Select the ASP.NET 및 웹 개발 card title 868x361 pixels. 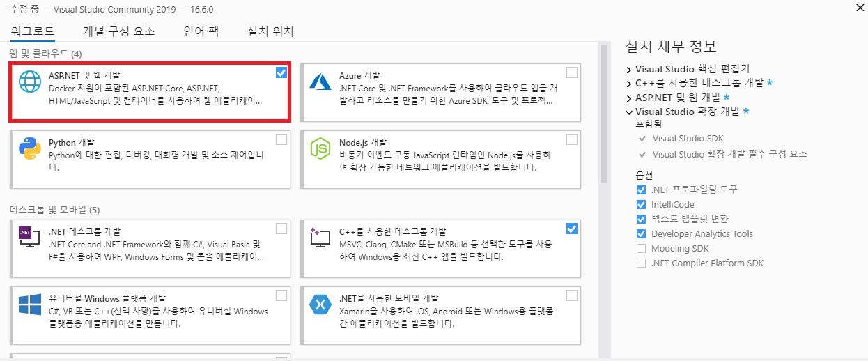[x=85, y=75]
